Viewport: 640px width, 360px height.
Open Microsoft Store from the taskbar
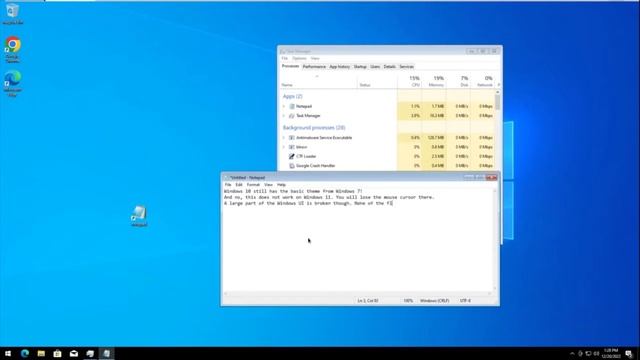coord(58,353)
